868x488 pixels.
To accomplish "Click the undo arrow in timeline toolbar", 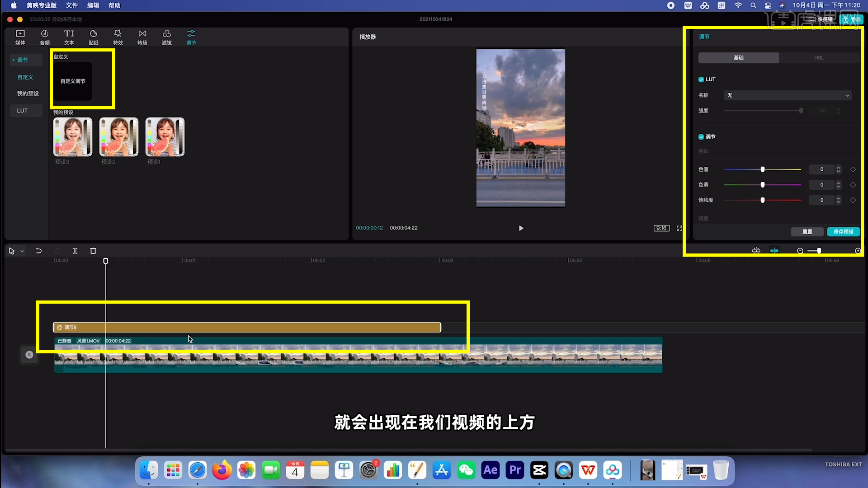I will 39,251.
